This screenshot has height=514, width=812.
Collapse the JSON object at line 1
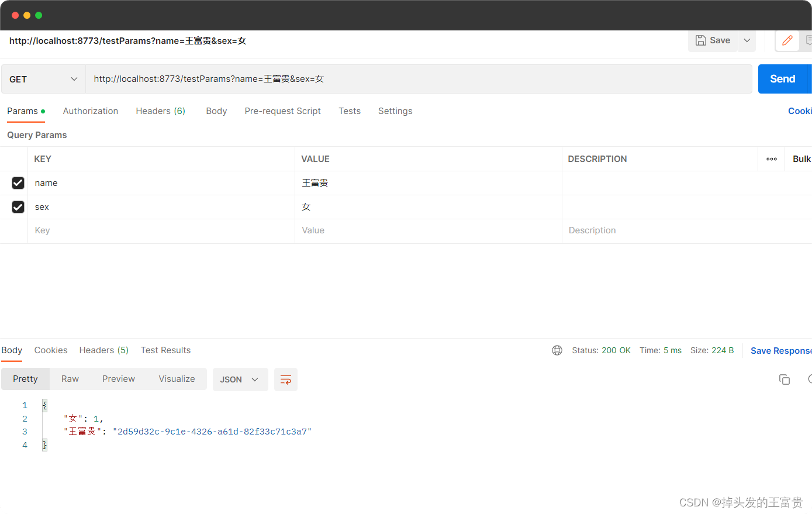pyautogui.click(x=44, y=405)
